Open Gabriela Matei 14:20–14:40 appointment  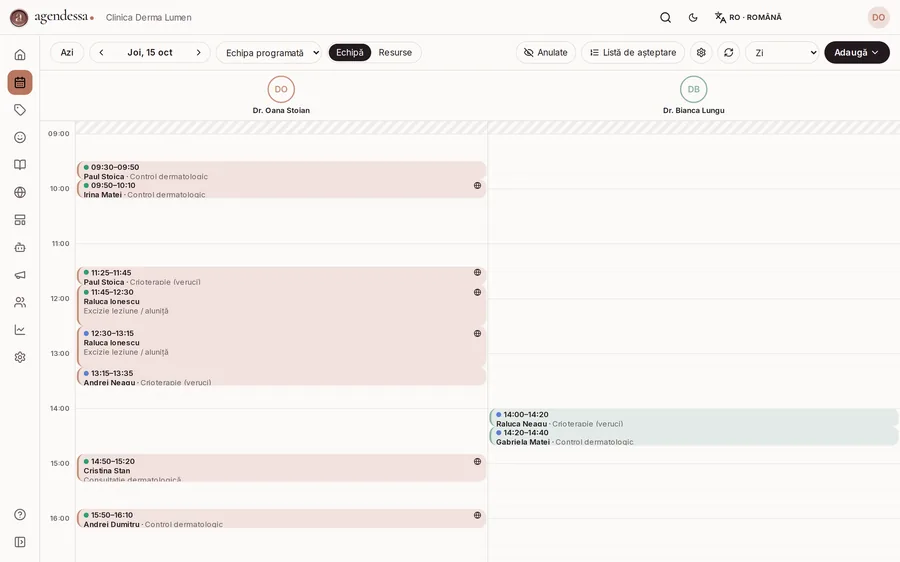(694, 436)
